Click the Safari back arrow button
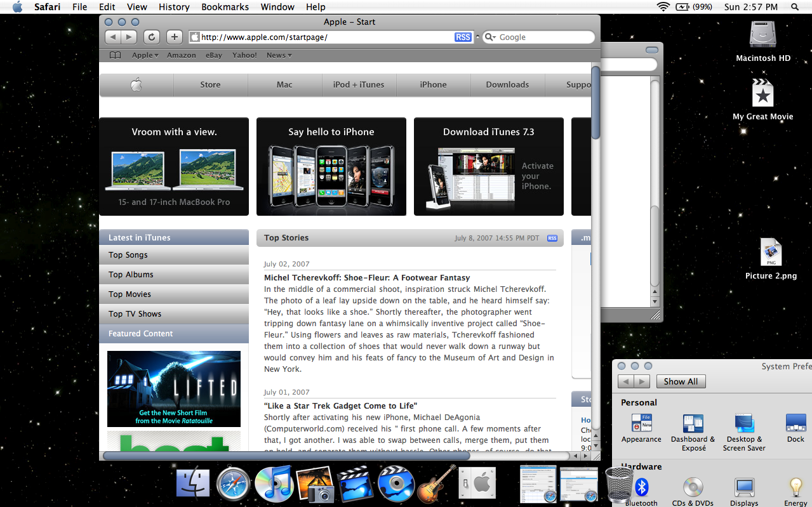Viewport: 812px width, 507px height. [x=112, y=37]
